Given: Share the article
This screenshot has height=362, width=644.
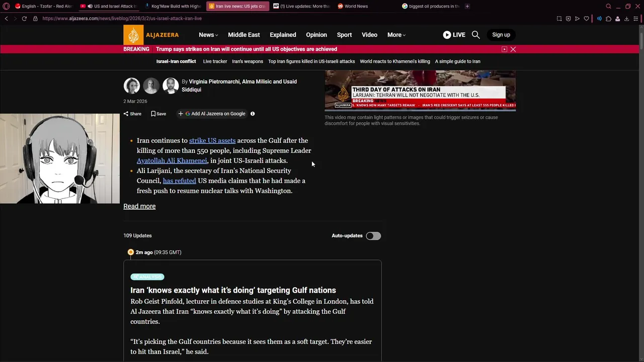Looking at the screenshot, I should [x=132, y=114].
